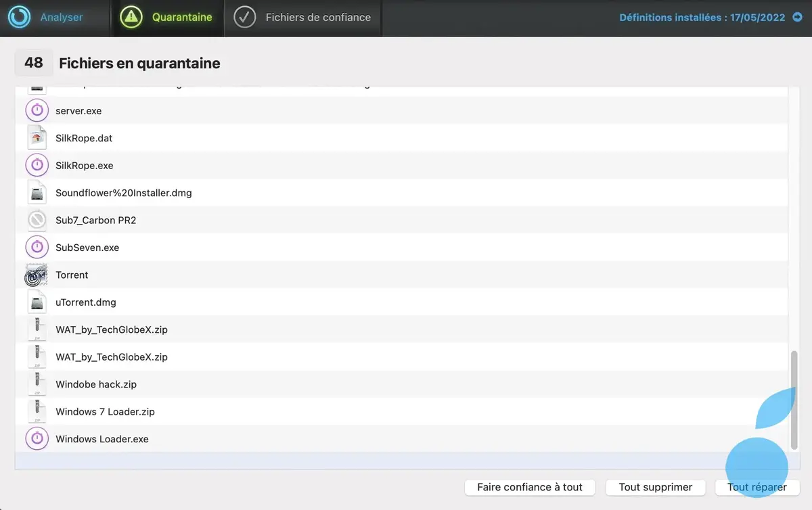Click the disk image icon beside uTorrent.dmg
Image resolution: width=812 pixels, height=510 pixels.
(37, 302)
